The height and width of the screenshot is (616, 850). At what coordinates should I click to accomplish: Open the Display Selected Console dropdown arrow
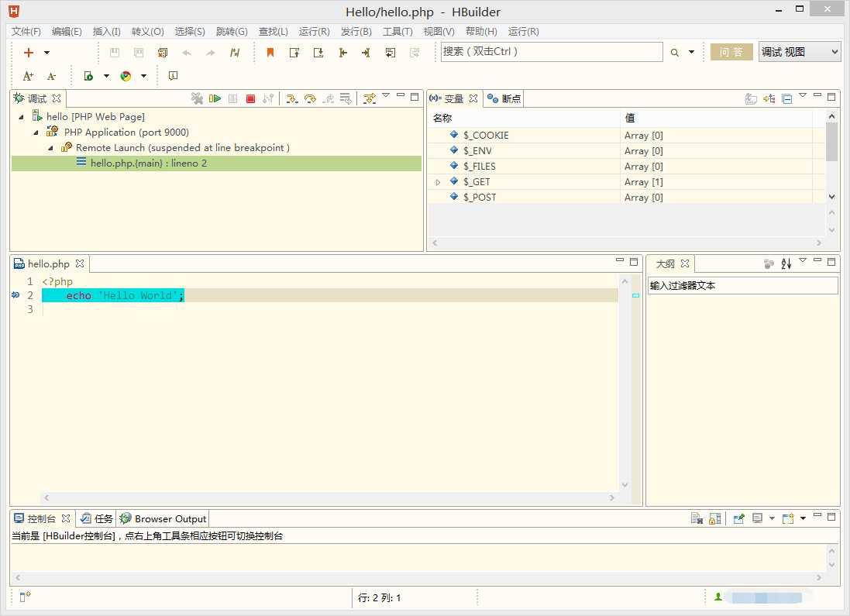[x=772, y=518]
